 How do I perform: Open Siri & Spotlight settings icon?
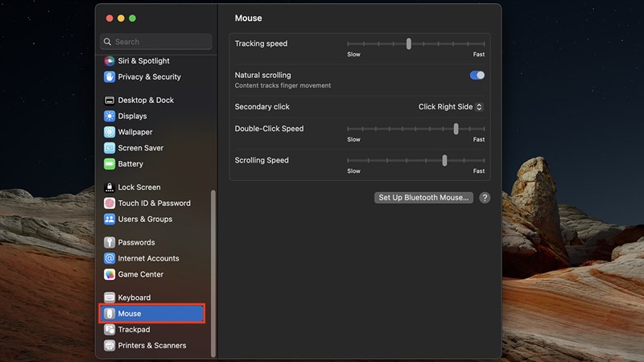coord(109,61)
